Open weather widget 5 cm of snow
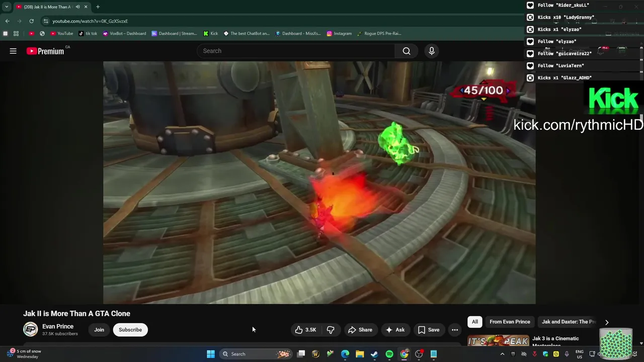The image size is (644, 362). click(x=24, y=354)
